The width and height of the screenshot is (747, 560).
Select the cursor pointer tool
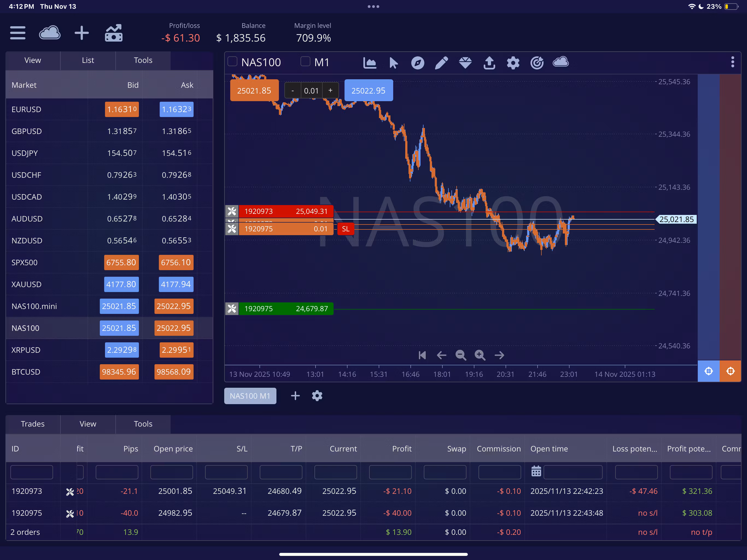pyautogui.click(x=393, y=63)
